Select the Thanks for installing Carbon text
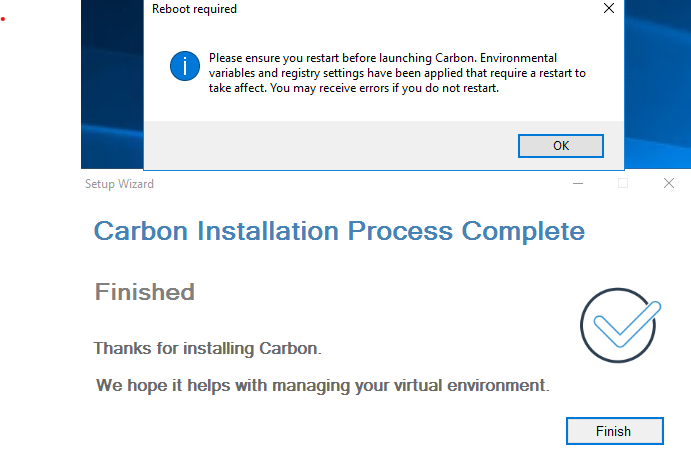691x458 pixels. pyautogui.click(x=208, y=348)
